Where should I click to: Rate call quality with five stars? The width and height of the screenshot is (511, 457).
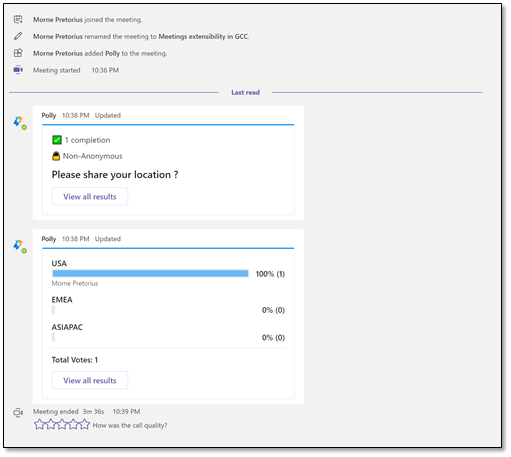point(85,425)
